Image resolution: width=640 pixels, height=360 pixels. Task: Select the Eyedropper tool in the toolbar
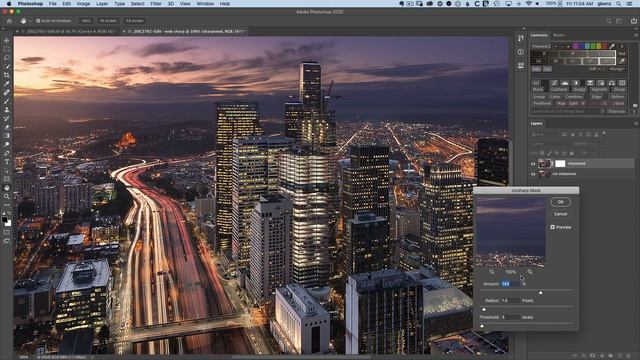point(7,84)
